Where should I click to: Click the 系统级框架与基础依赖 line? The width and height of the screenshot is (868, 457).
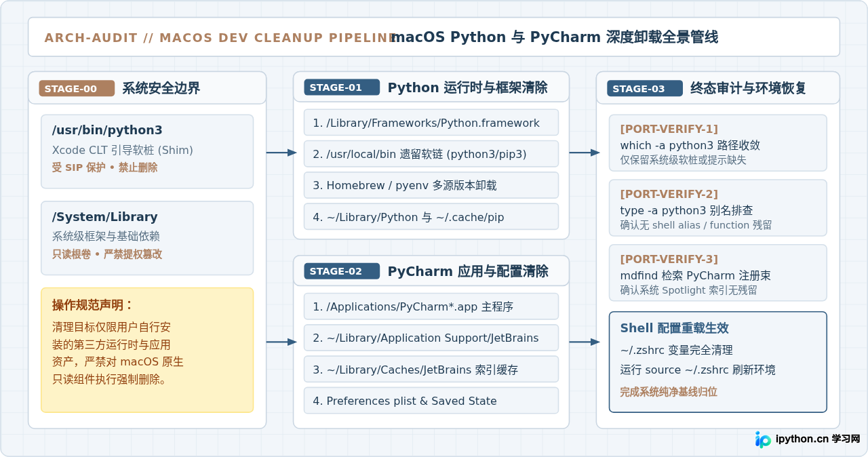coord(106,237)
